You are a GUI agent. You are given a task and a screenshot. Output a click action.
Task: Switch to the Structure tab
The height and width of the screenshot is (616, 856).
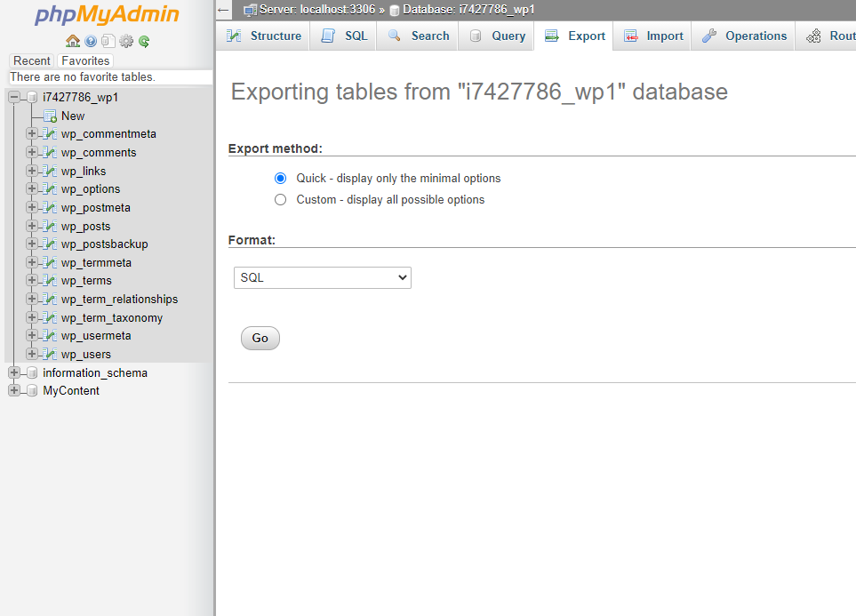pos(263,36)
